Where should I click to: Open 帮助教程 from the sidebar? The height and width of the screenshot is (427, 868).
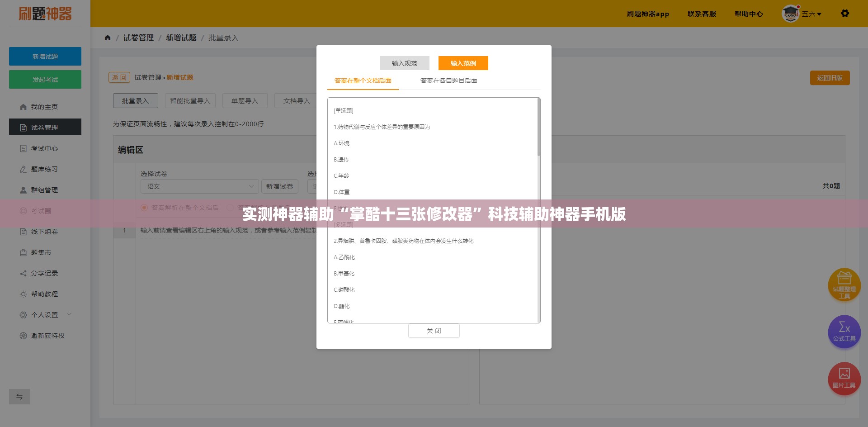(x=45, y=294)
